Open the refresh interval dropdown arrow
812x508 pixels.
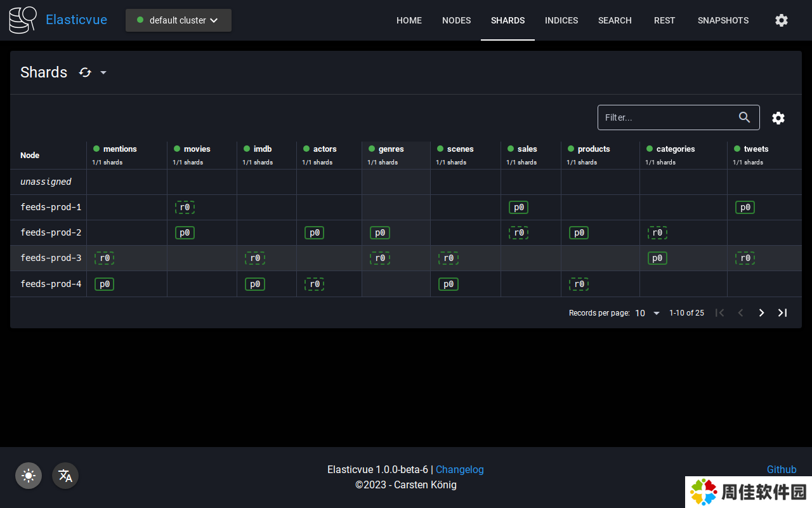103,72
